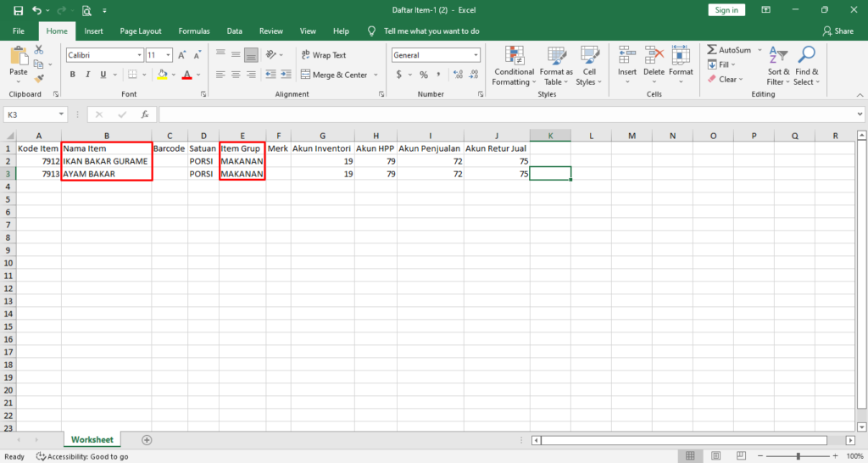The width and height of the screenshot is (868, 463).
Task: Expand the font name dropdown Calibri
Action: click(x=139, y=55)
